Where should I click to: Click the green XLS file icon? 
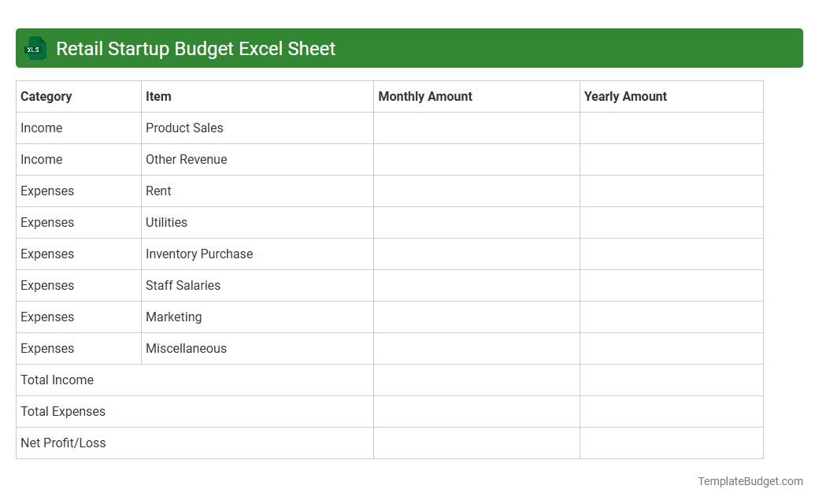[x=35, y=48]
